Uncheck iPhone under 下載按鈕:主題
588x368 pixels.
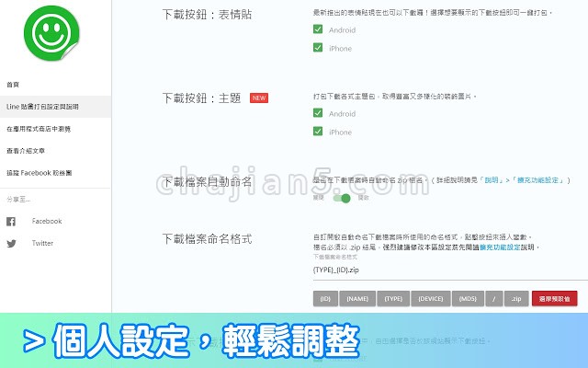[x=318, y=132]
